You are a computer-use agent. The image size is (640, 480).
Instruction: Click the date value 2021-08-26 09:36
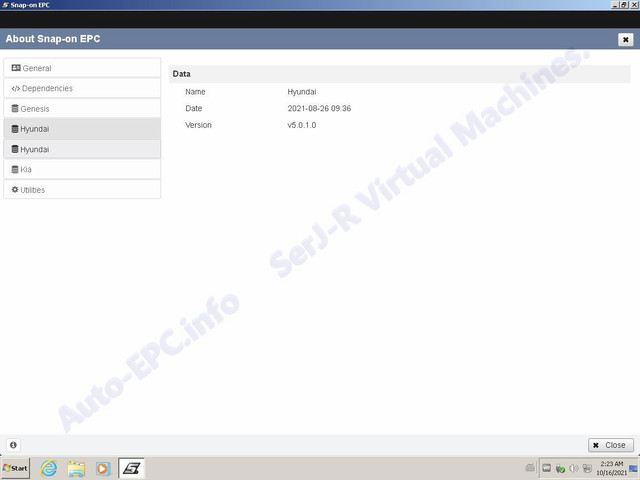[x=319, y=109]
